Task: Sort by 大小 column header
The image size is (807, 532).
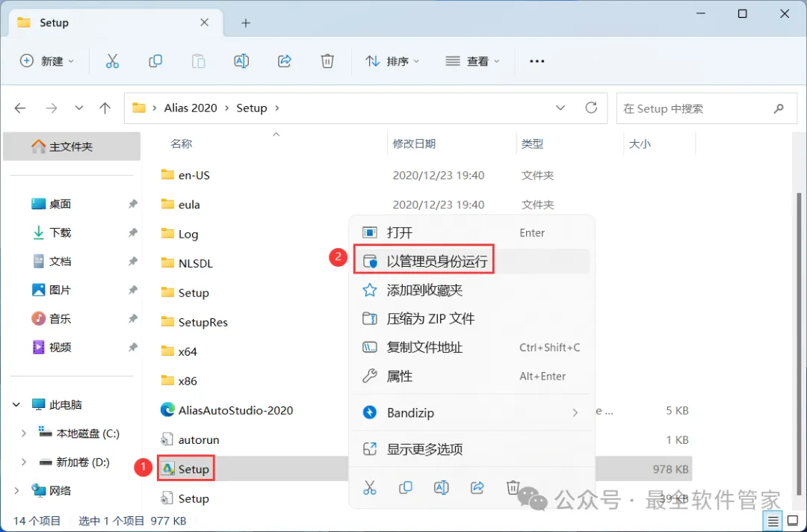Action: pos(640,144)
